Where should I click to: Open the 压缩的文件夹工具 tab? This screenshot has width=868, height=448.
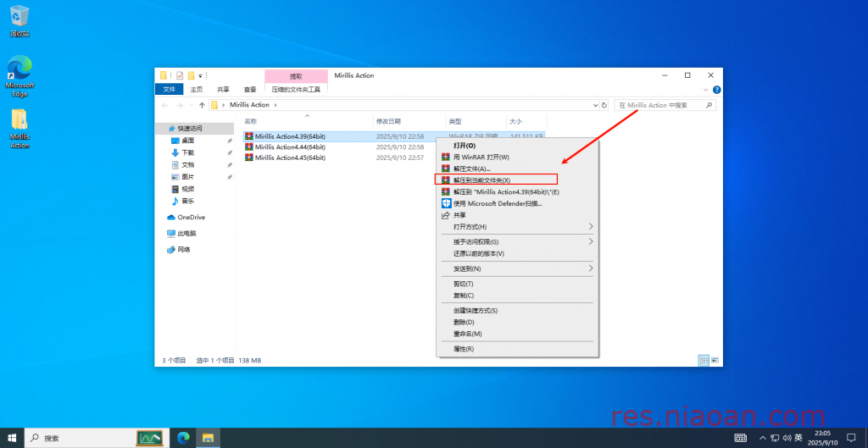(x=296, y=89)
